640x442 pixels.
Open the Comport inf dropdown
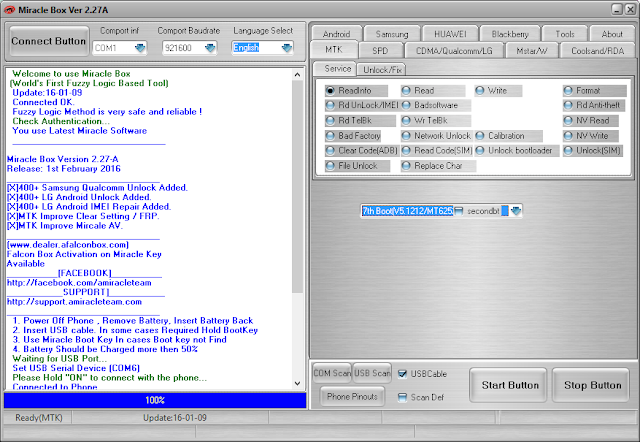click(140, 48)
